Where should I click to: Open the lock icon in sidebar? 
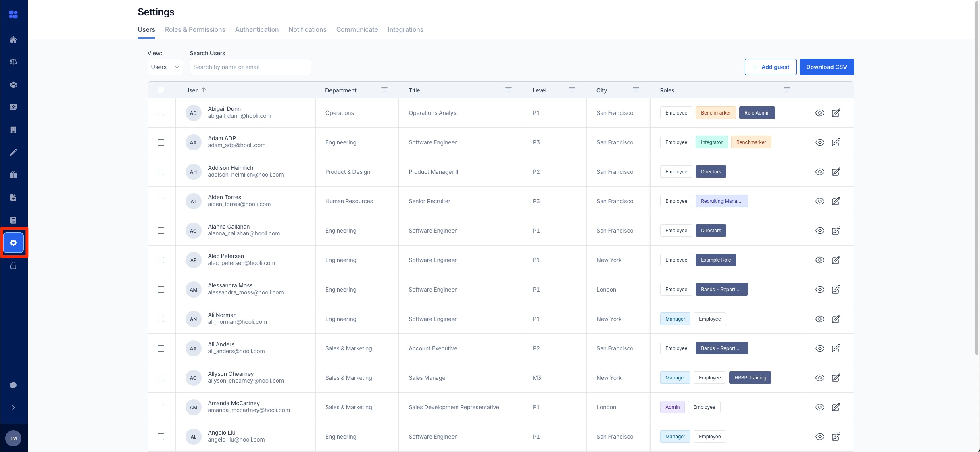click(13, 265)
